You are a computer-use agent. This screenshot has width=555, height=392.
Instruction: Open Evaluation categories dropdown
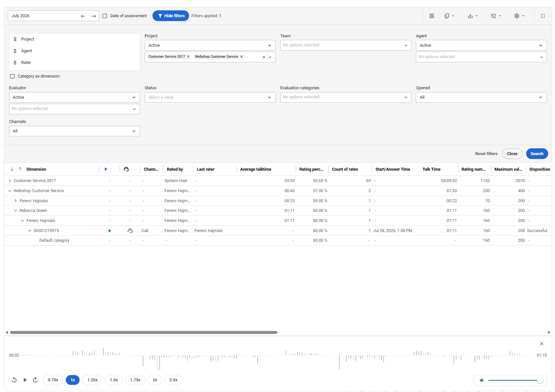[x=345, y=97]
